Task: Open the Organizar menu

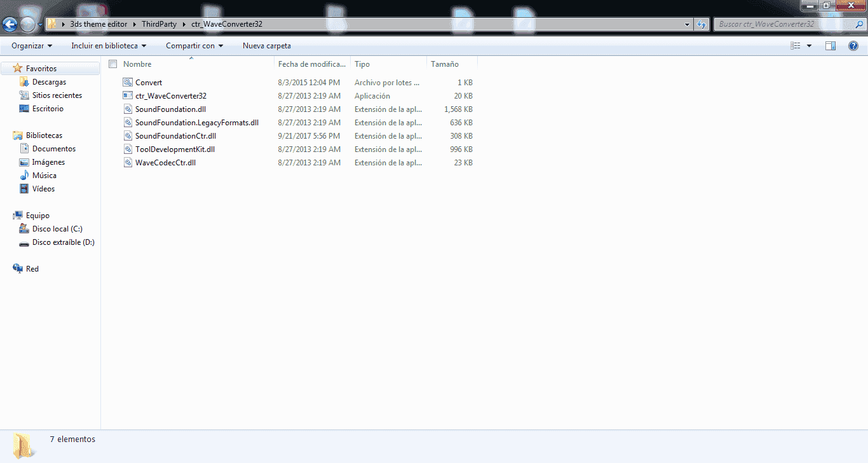Action: pyautogui.click(x=32, y=46)
